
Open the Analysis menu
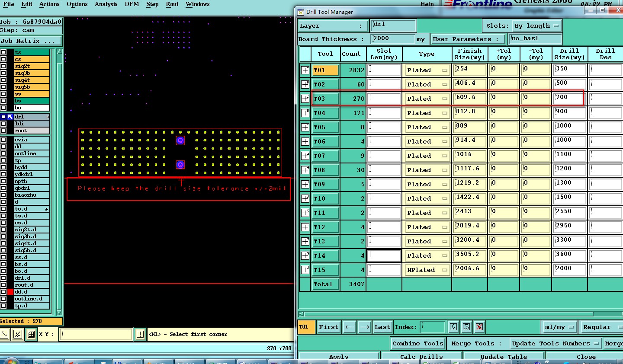pyautogui.click(x=106, y=4)
